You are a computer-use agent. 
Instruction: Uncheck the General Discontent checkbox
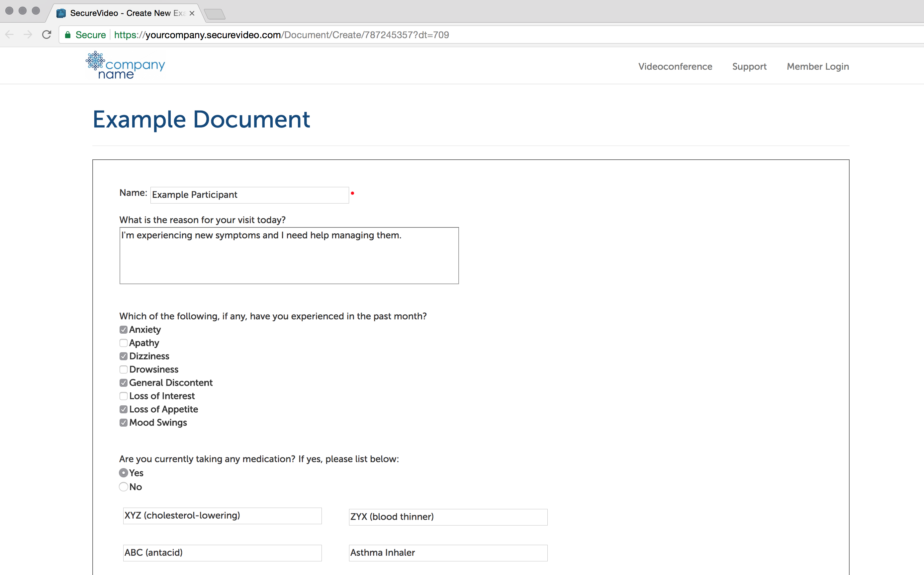click(123, 383)
